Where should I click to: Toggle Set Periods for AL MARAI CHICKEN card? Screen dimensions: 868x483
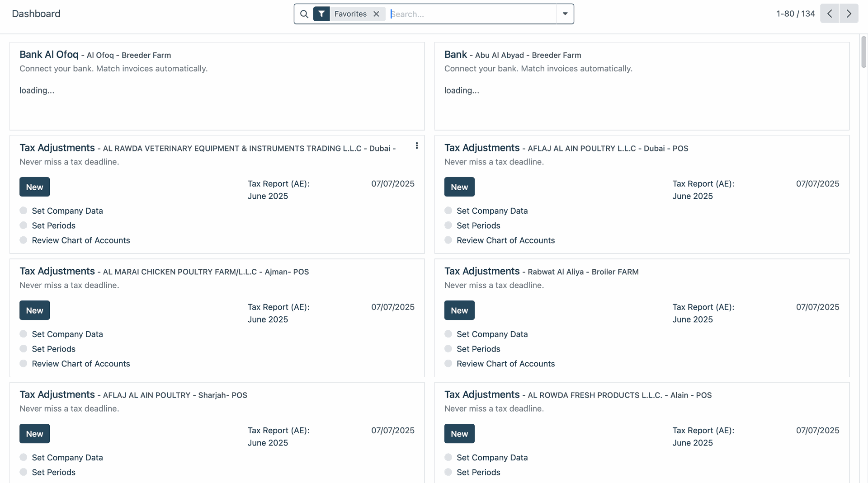coord(24,349)
